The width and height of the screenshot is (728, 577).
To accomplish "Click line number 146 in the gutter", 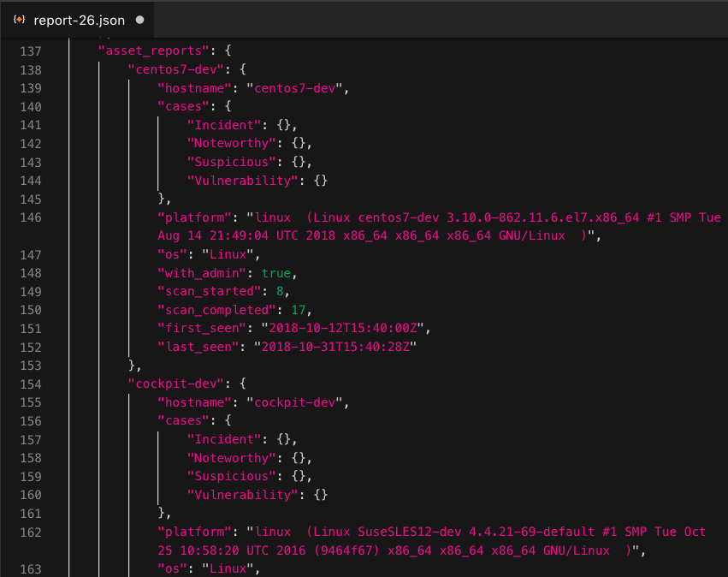I will pyautogui.click(x=28, y=217).
